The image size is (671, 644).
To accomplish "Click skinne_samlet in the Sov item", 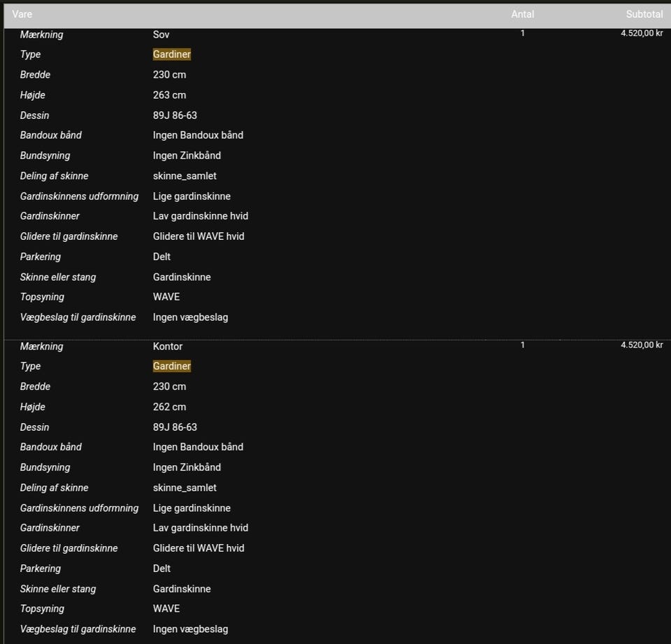I will pos(185,176).
